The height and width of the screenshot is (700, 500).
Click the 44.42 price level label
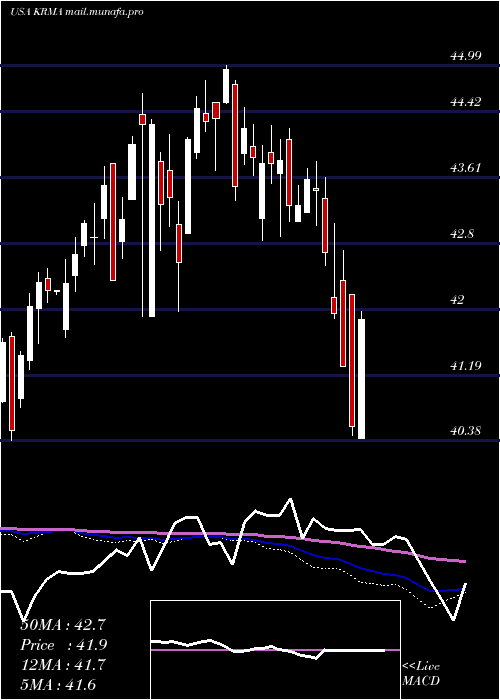pyautogui.click(x=466, y=102)
